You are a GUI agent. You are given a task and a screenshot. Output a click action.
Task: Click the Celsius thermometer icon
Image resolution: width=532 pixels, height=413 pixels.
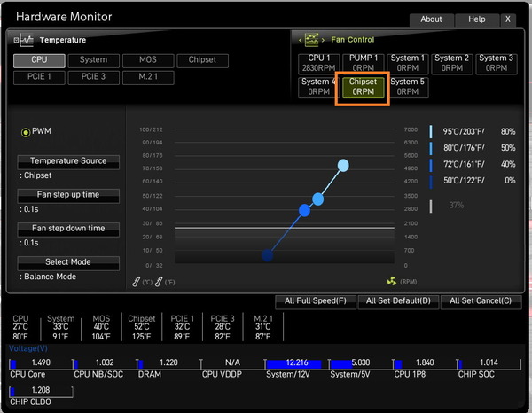(136, 282)
